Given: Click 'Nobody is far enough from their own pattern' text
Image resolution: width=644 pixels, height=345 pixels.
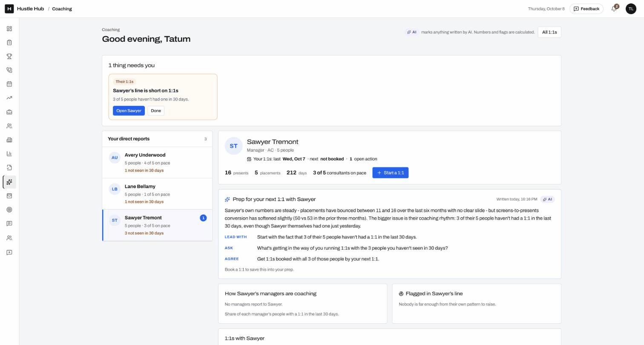Looking at the screenshot, I should 447,305.
